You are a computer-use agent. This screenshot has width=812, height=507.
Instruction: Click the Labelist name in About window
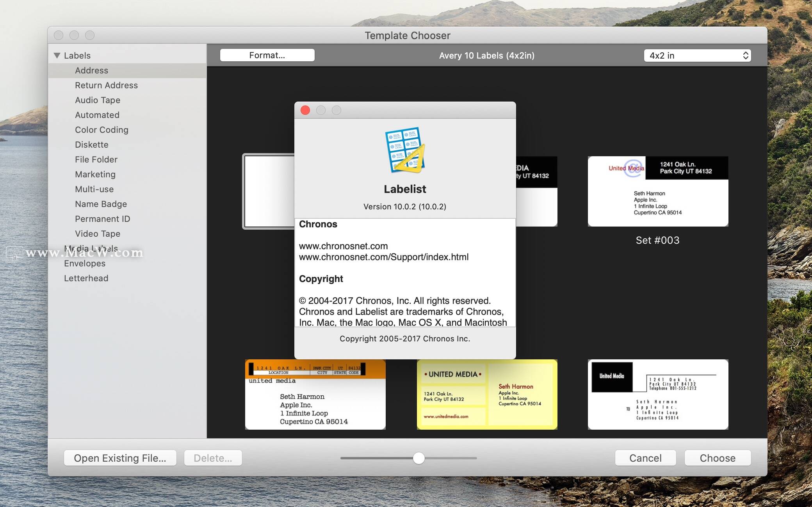pos(405,189)
